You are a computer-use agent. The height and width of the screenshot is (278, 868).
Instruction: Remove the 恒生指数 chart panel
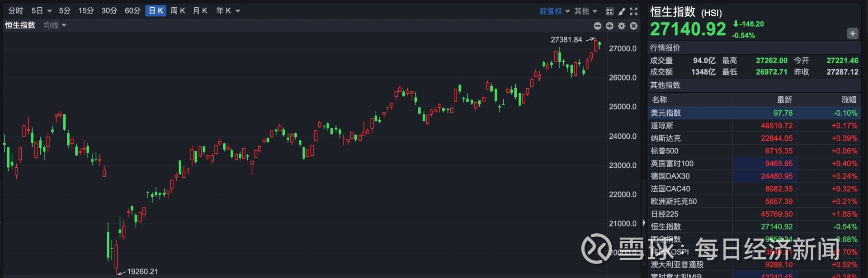(634, 26)
